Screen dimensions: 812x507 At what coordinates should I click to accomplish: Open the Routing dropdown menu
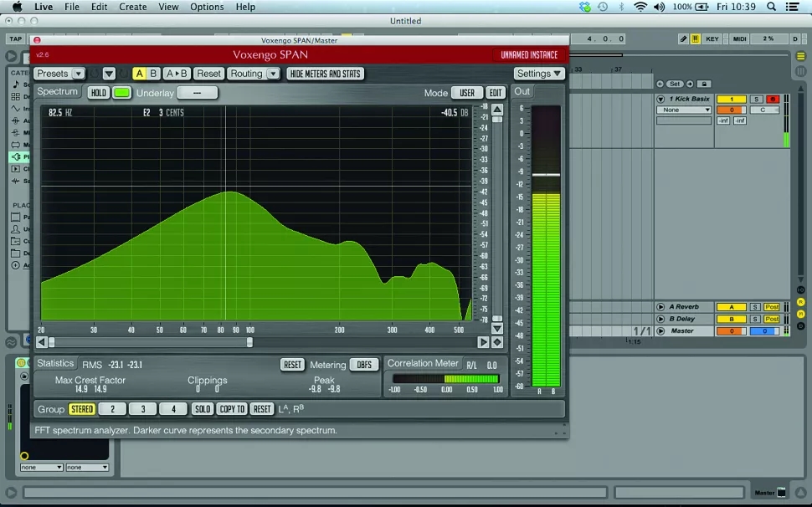tap(253, 74)
